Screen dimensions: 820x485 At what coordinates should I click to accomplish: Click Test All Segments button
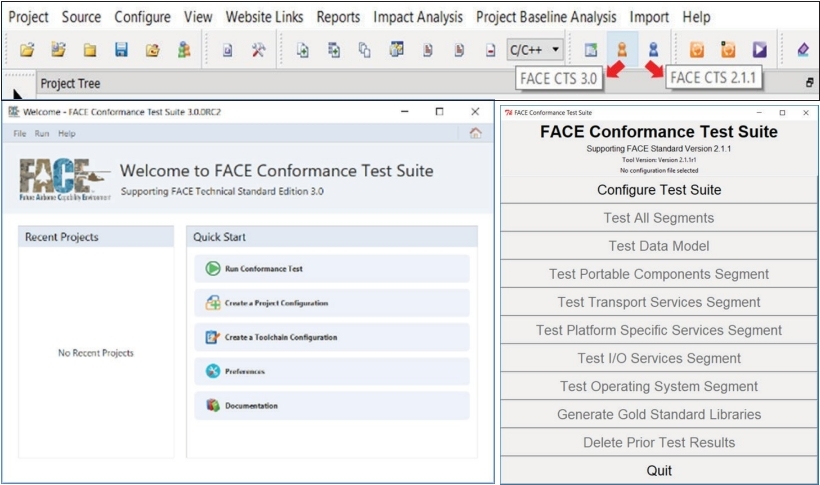click(x=659, y=218)
